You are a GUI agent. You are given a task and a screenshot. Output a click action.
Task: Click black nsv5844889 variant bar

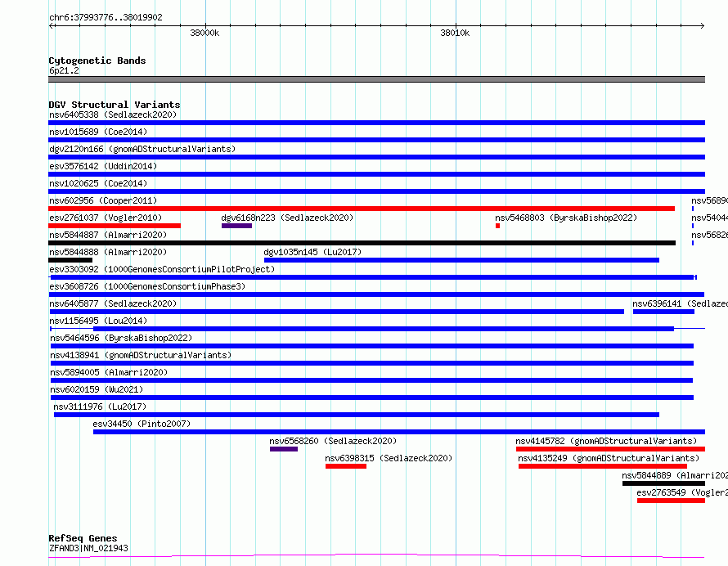(x=663, y=483)
